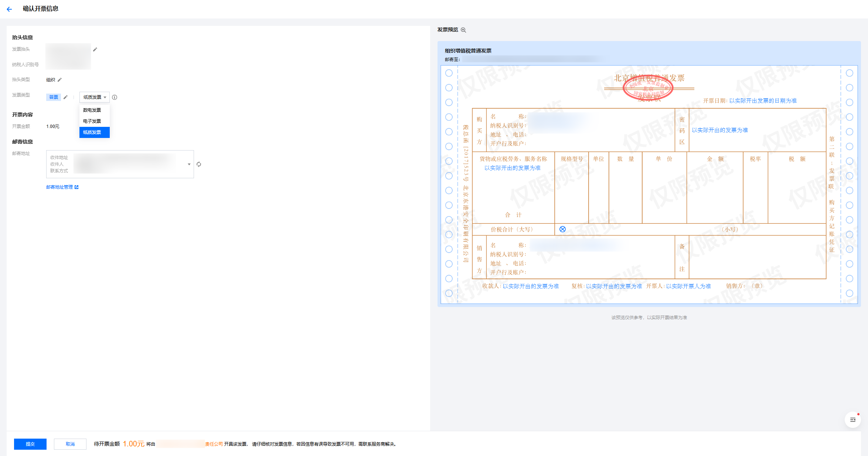Collapse the 纸质发票 dropdown
Viewport: 868px width, 456px height.
[x=95, y=97]
